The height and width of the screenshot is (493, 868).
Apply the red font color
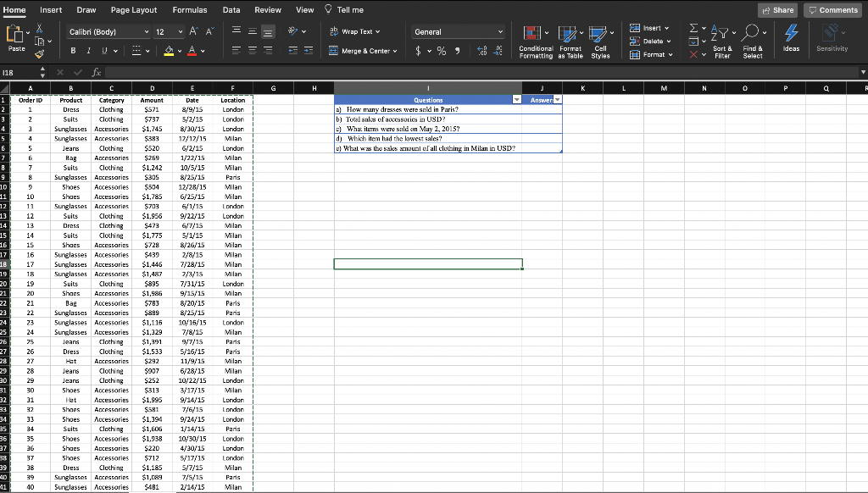tap(192, 51)
